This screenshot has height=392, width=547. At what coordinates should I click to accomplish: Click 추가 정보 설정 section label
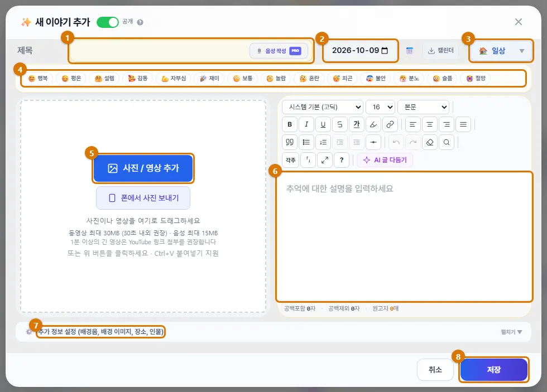tap(101, 332)
